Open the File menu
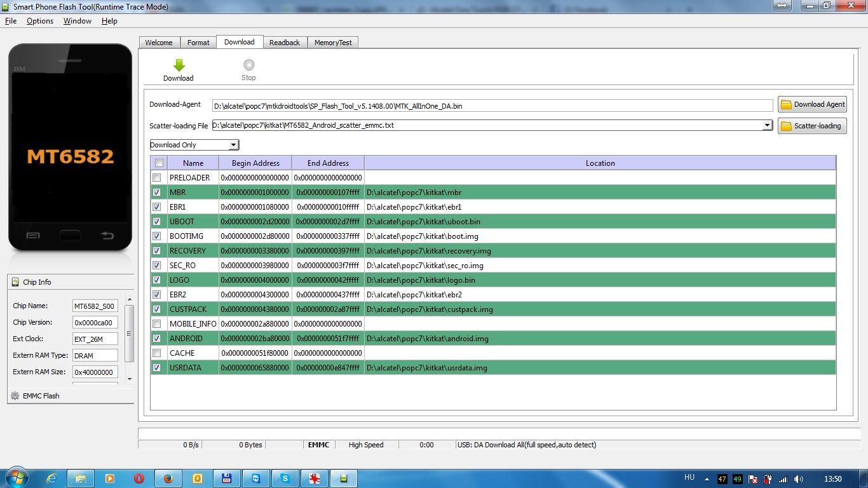The image size is (868, 488). tap(11, 21)
